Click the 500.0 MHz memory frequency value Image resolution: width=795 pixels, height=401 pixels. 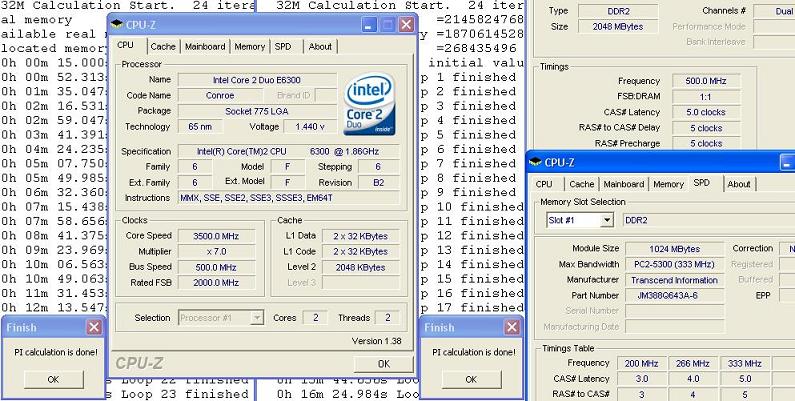(x=706, y=81)
